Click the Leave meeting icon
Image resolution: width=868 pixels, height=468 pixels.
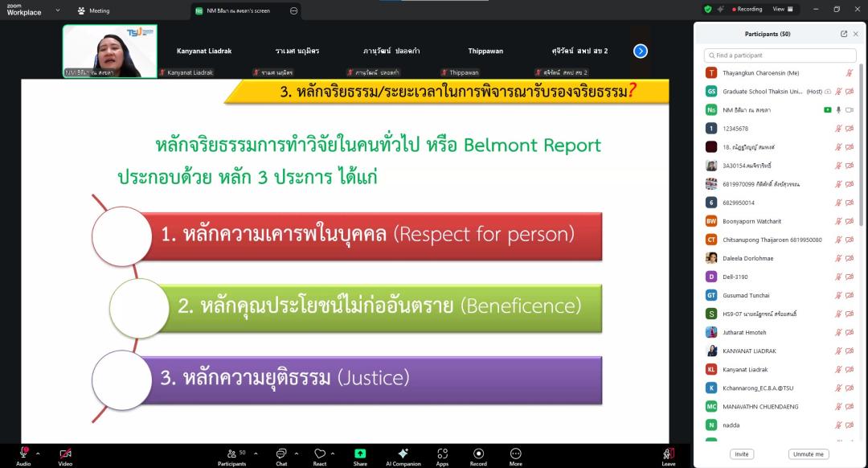pos(668,454)
